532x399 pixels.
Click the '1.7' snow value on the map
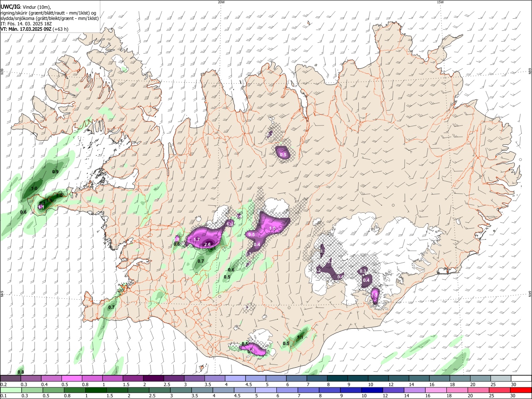click(197, 240)
